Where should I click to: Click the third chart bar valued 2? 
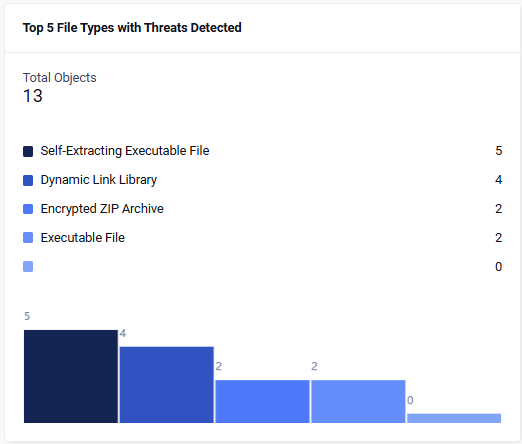pyautogui.click(x=262, y=401)
